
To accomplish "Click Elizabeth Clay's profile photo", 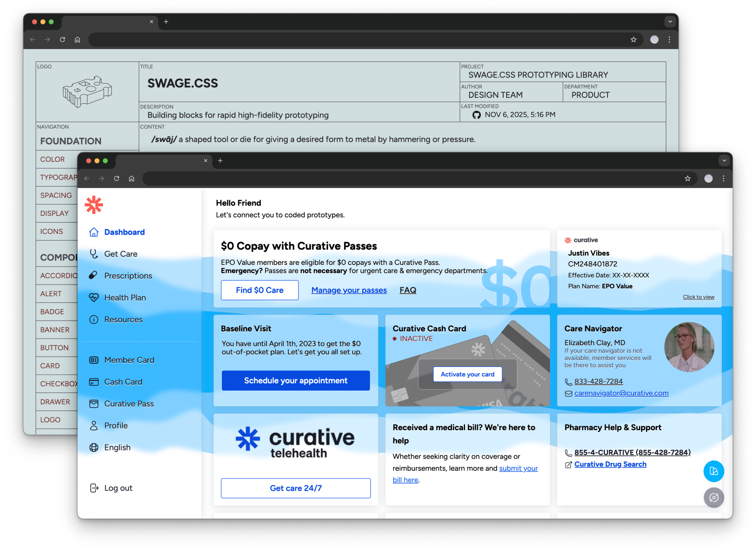I will click(689, 347).
